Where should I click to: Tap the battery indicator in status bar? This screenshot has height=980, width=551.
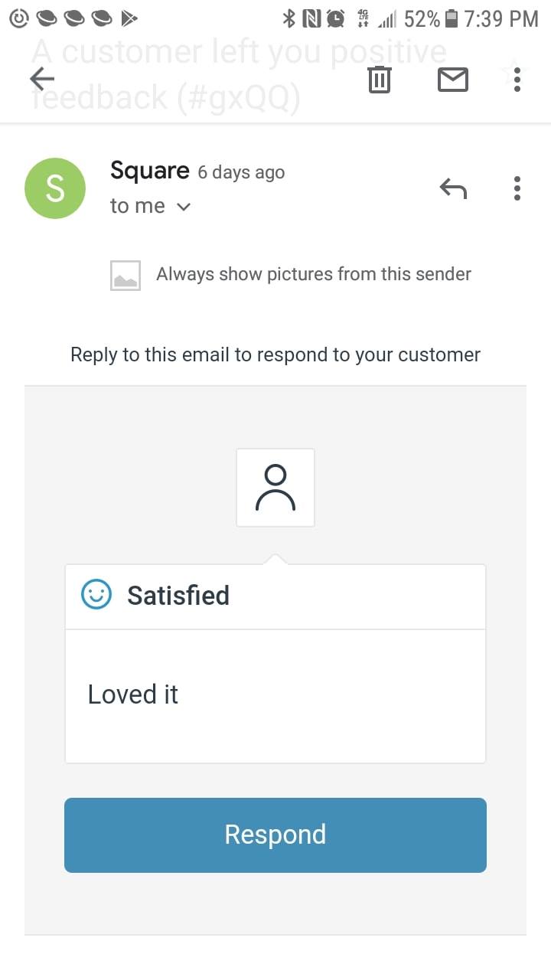[x=452, y=18]
